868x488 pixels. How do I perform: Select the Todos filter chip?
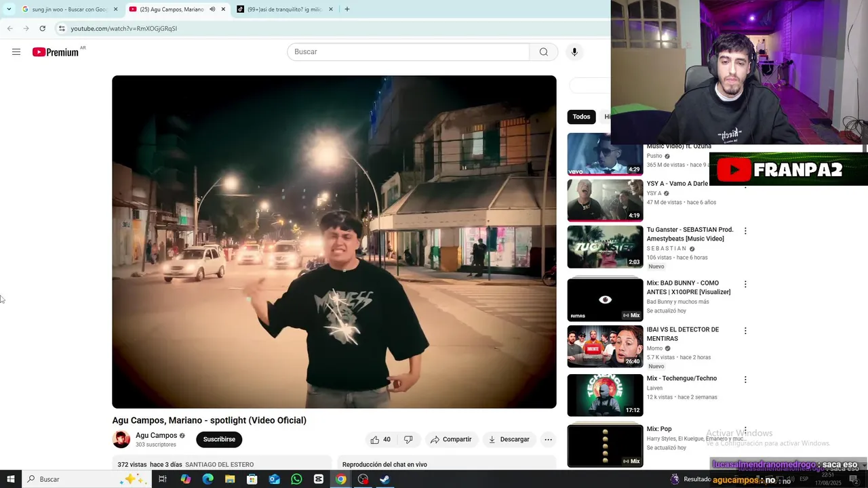(x=581, y=117)
